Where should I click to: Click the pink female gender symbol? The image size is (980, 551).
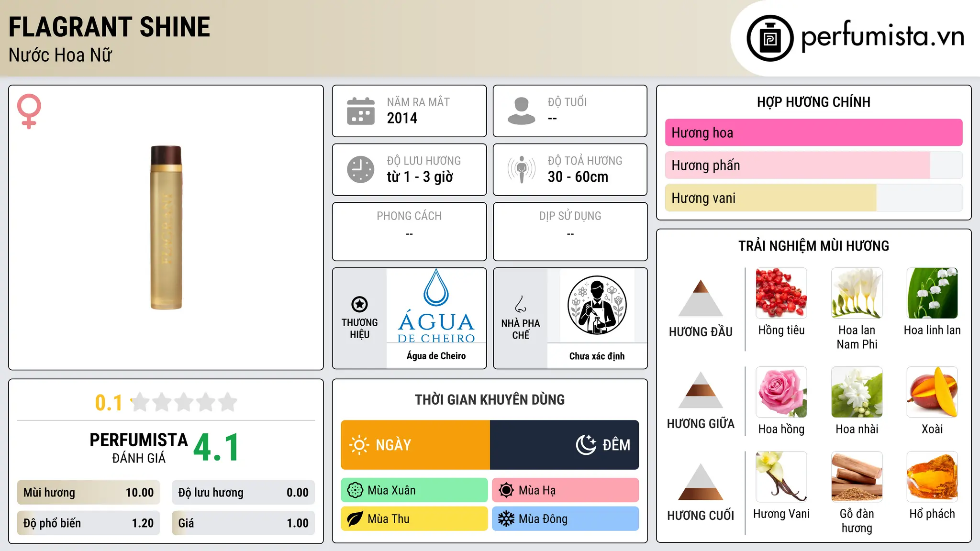(x=29, y=111)
